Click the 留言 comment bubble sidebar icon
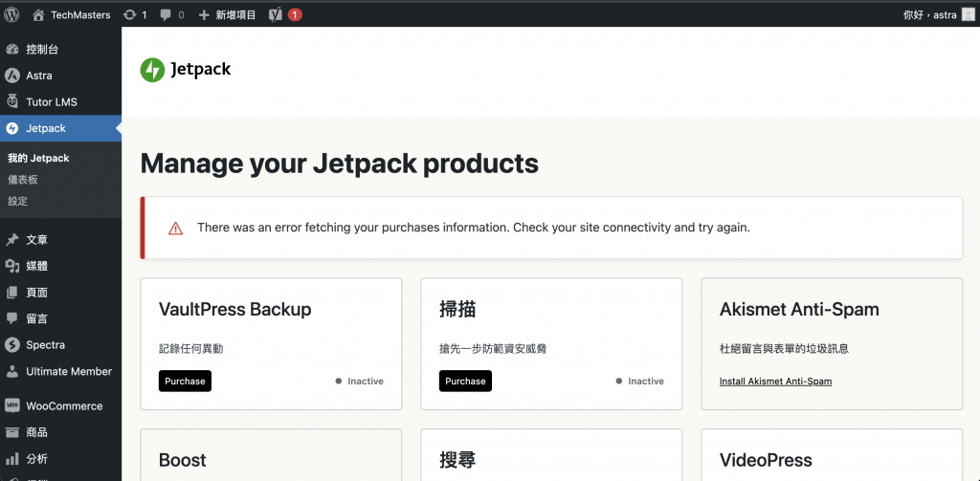The image size is (980, 481). click(11, 318)
